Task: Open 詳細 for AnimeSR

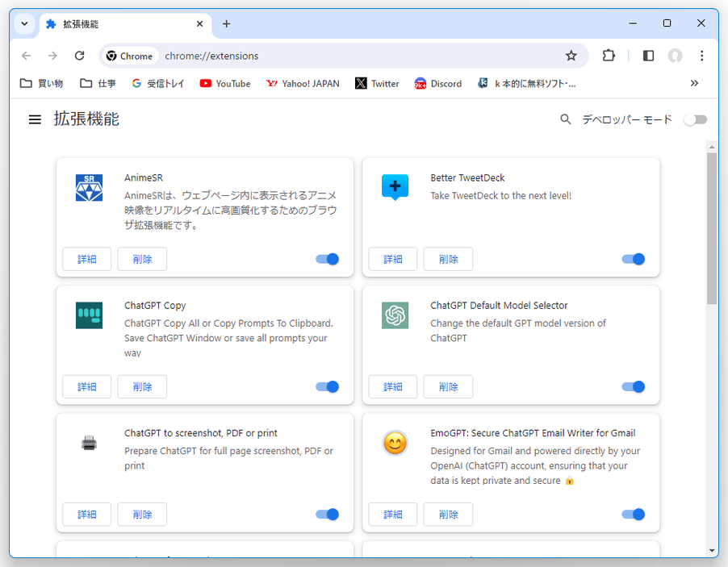Action: [x=87, y=259]
